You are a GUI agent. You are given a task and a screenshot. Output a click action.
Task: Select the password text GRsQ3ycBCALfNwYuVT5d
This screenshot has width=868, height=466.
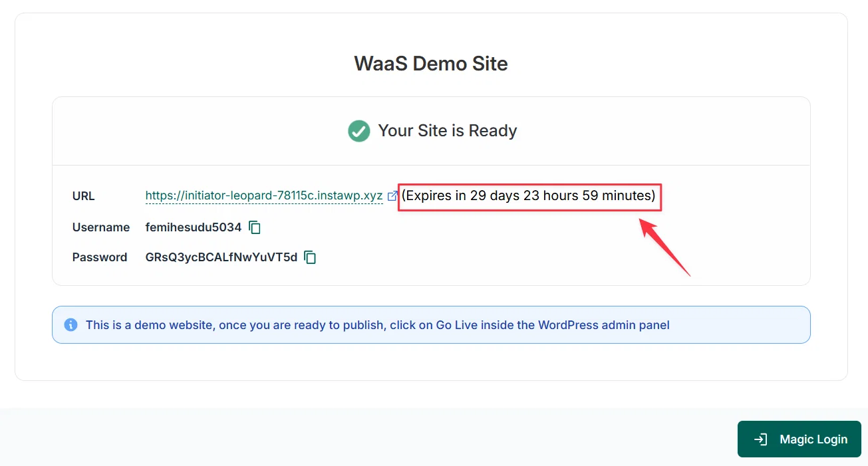tap(221, 257)
